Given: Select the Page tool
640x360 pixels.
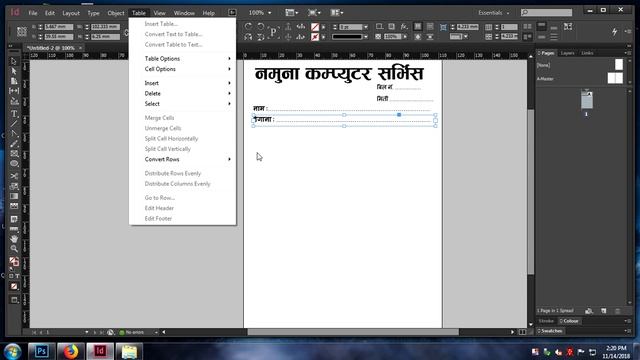Looking at the screenshot, I should click(14, 81).
